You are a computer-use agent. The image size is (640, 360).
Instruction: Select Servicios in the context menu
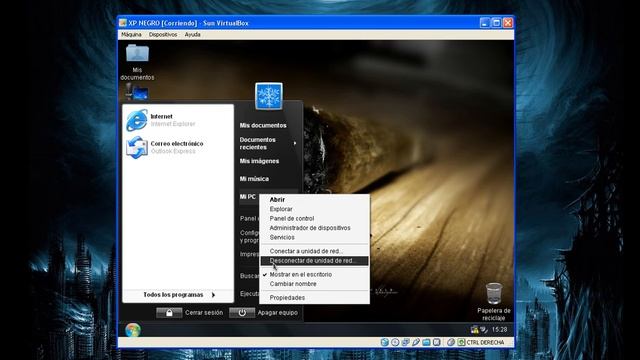click(x=314, y=237)
